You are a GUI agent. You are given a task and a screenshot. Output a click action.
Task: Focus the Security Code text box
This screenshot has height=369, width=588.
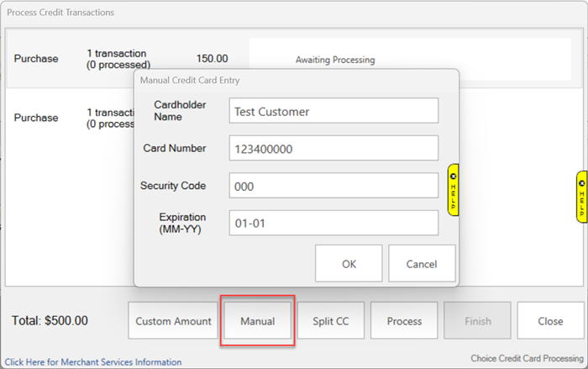(333, 186)
